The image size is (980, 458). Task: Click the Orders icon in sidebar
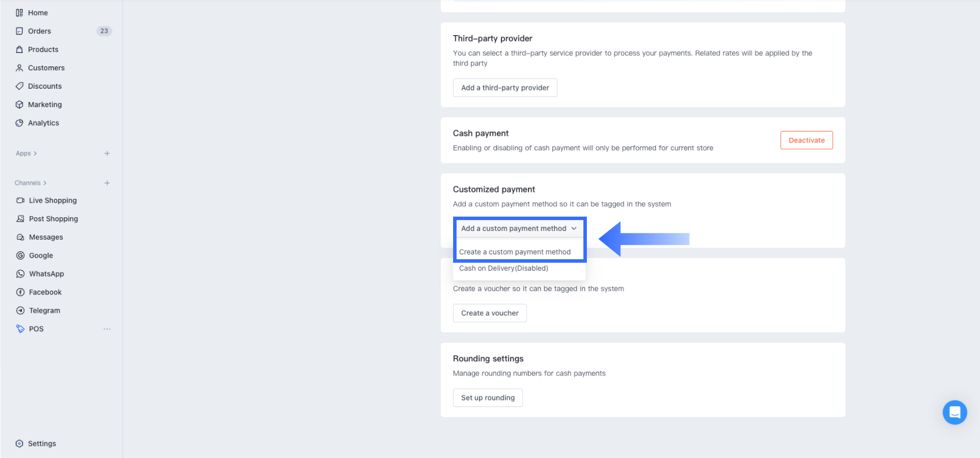(20, 31)
